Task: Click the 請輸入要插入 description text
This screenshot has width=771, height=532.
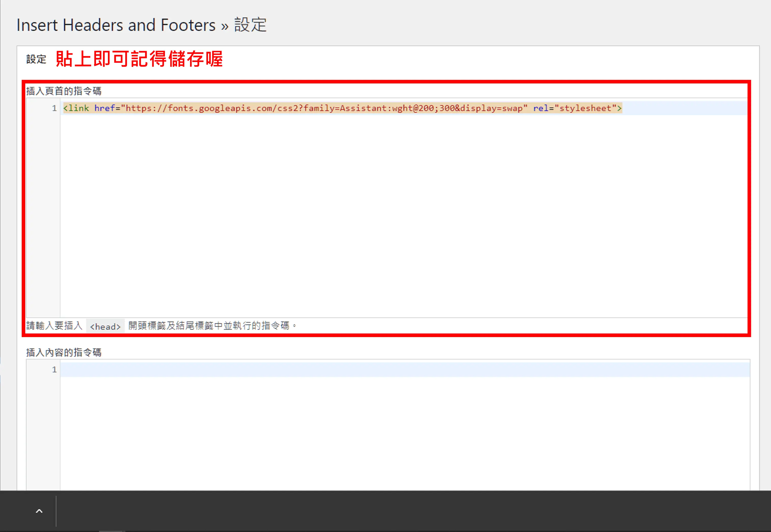Action: point(54,326)
